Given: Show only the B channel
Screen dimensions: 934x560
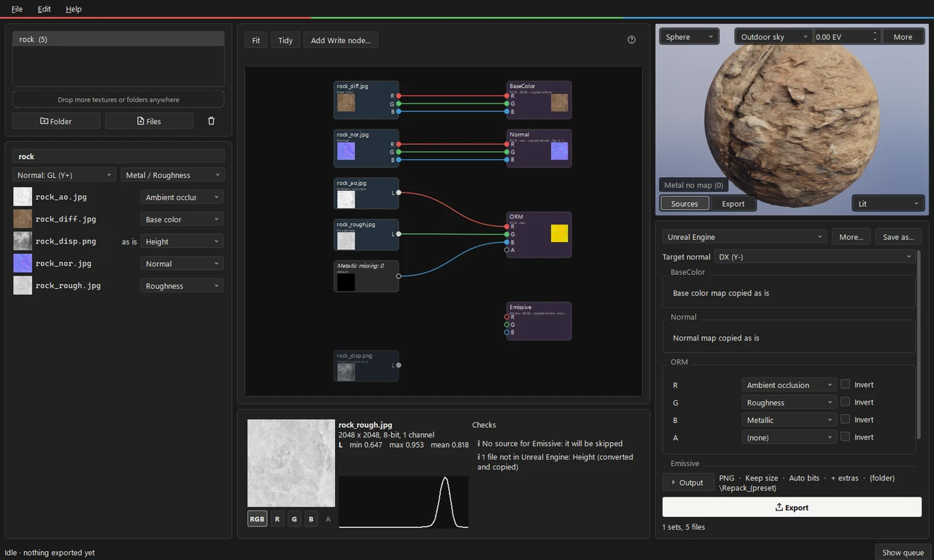Looking at the screenshot, I should [x=311, y=519].
